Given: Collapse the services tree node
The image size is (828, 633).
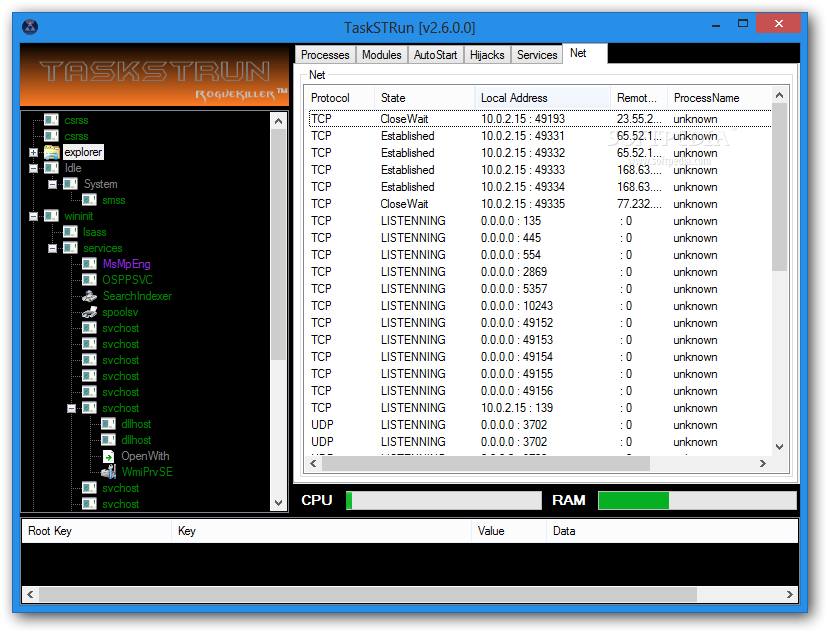Looking at the screenshot, I should [52, 248].
